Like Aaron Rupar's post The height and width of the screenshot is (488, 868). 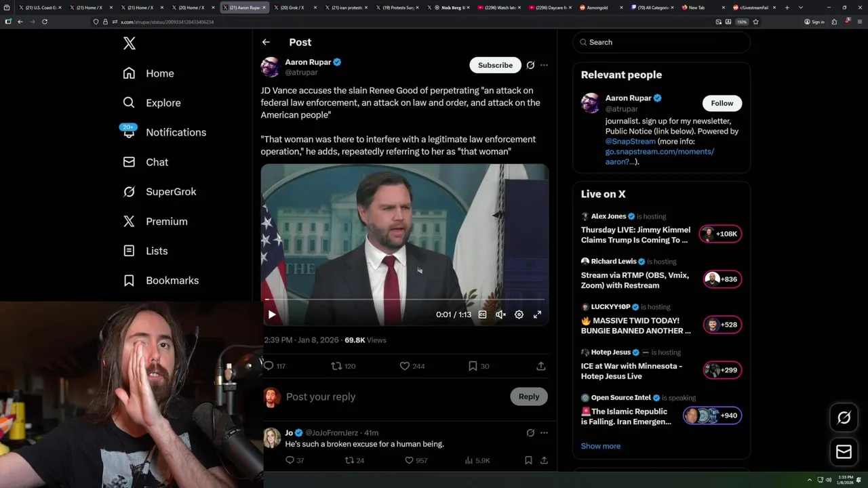pyautogui.click(x=405, y=366)
